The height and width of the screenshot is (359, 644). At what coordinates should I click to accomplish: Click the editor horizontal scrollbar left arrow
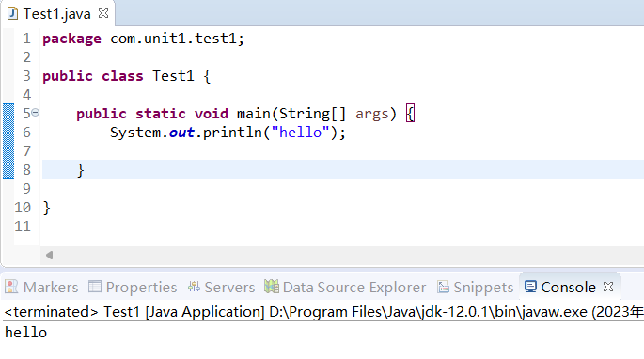pos(49,255)
